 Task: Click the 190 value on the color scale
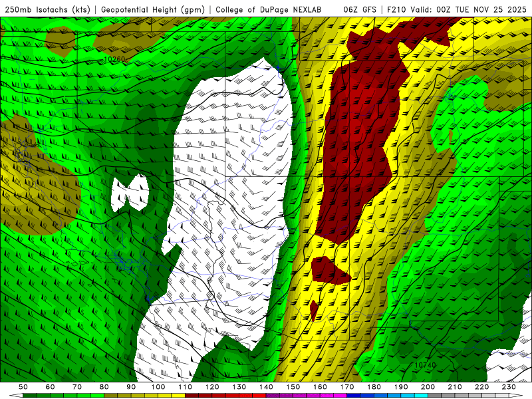[401, 387]
